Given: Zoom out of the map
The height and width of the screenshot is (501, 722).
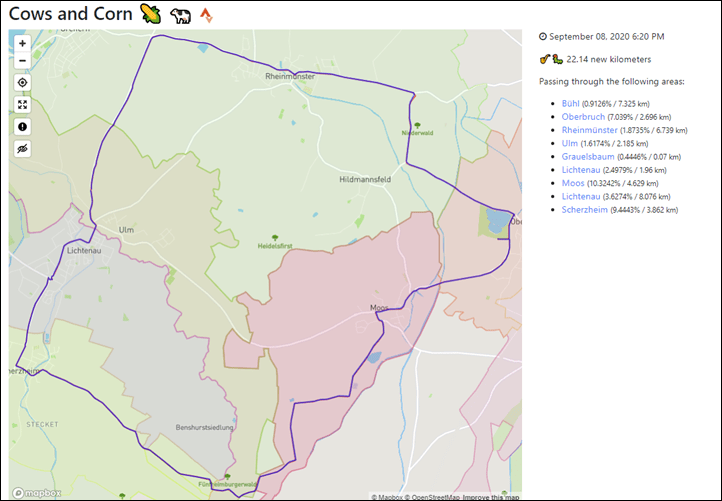Looking at the screenshot, I should [x=22, y=60].
